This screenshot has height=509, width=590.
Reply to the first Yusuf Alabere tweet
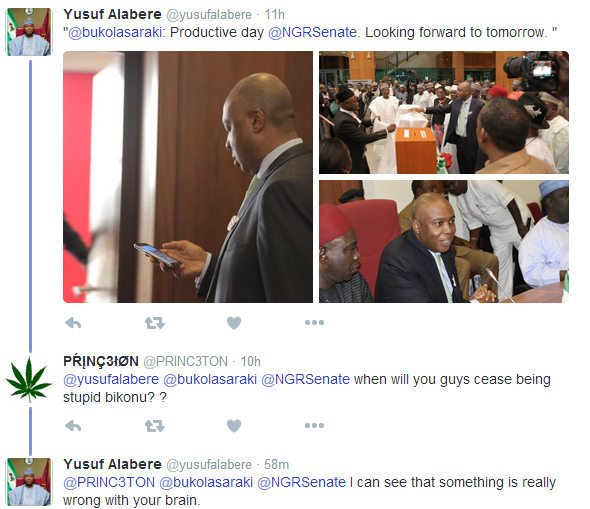click(73, 323)
